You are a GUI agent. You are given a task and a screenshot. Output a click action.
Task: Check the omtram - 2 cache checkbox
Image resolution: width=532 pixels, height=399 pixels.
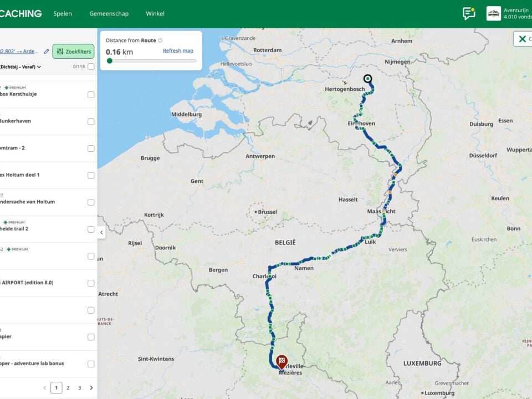click(91, 149)
